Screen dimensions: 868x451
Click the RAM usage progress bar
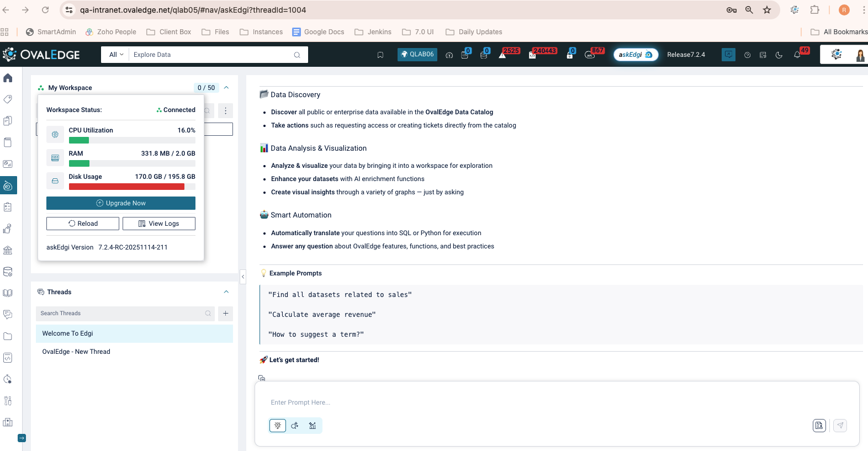point(132,163)
